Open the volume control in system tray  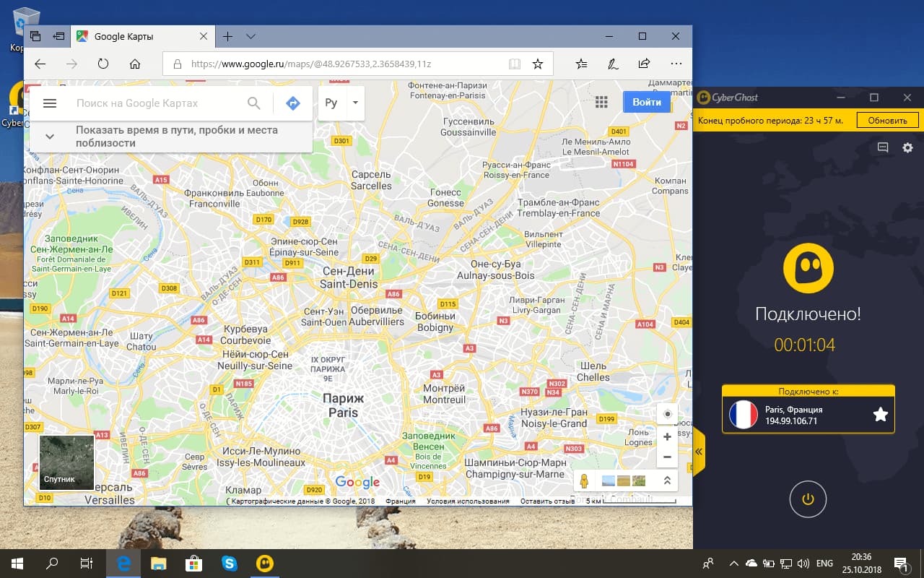click(x=803, y=564)
